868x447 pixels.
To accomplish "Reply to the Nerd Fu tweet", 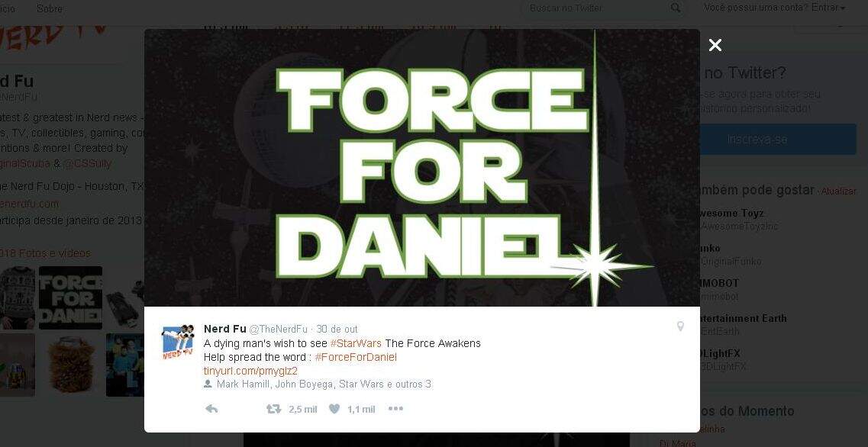I will (x=211, y=409).
